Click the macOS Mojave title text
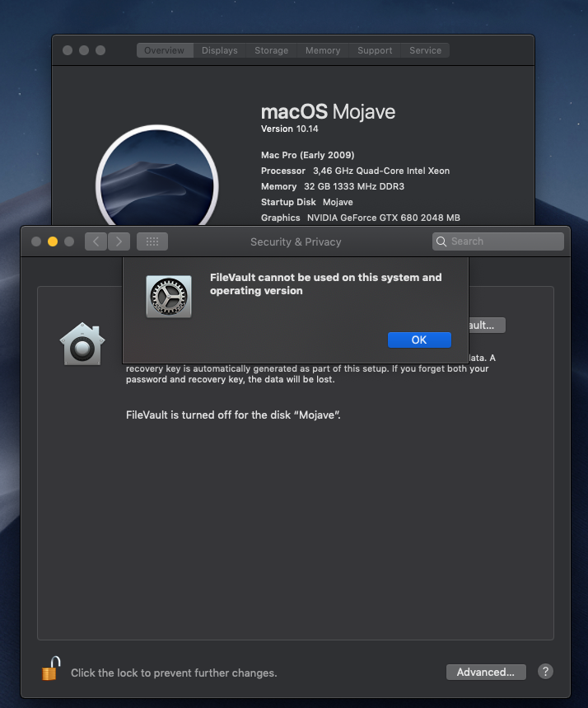 [x=328, y=111]
